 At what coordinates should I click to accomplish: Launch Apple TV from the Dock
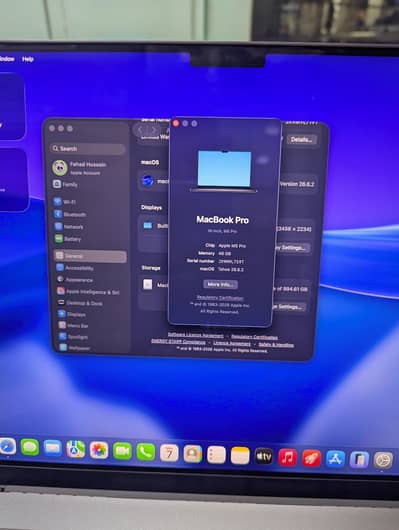click(x=263, y=457)
